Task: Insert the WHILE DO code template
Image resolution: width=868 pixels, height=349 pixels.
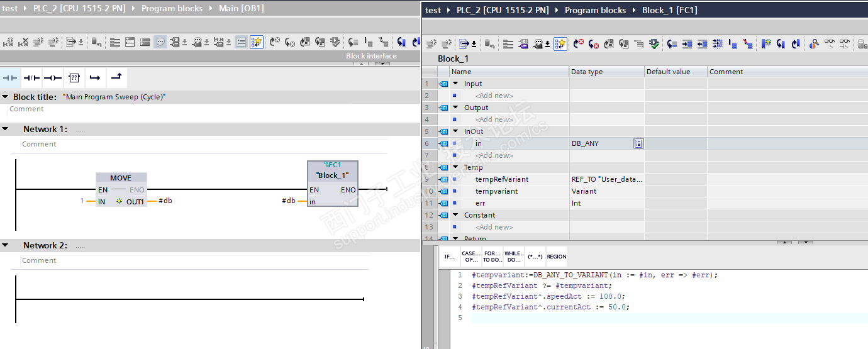Action: pyautogui.click(x=513, y=257)
